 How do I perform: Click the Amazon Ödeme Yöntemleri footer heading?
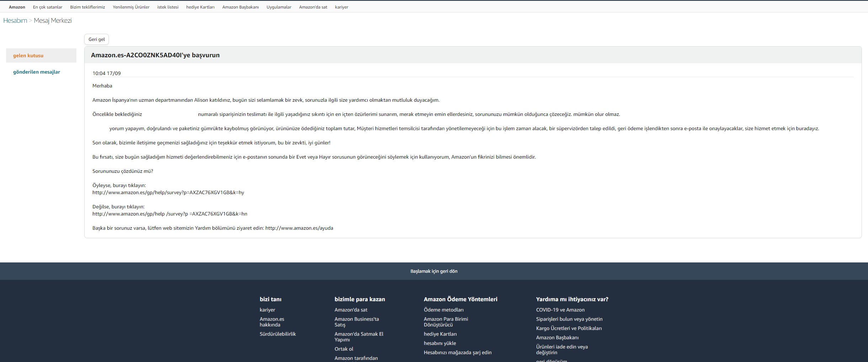460,299
